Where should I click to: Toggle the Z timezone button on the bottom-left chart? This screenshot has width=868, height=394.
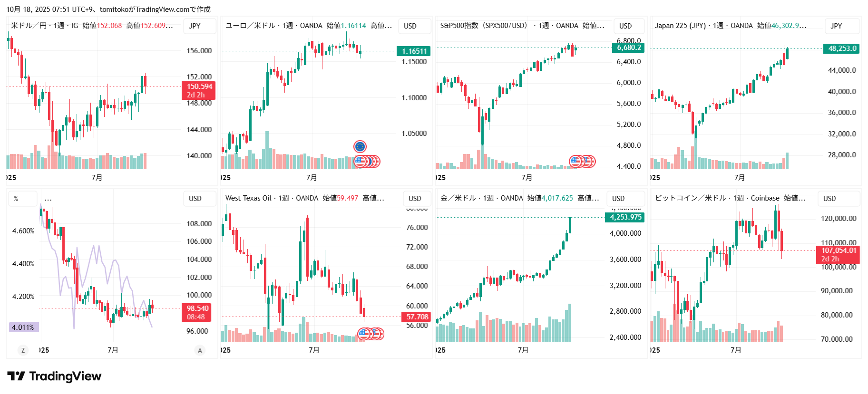pos(22,350)
